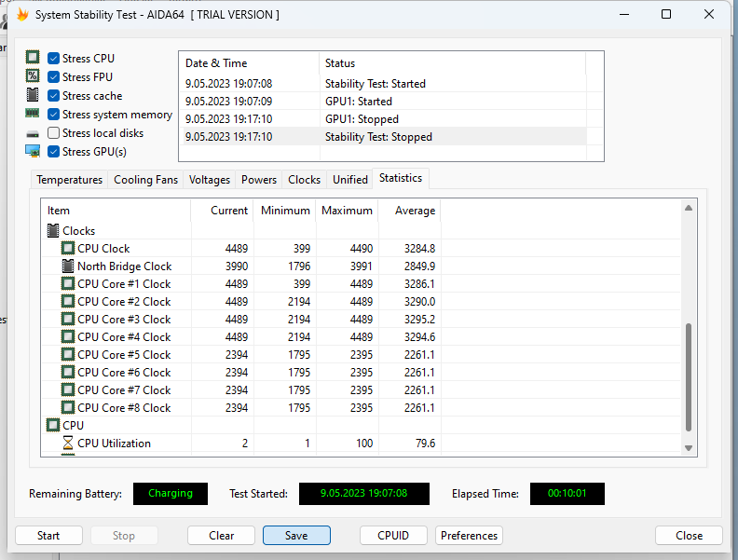Click the Charging battery status display
Screen dimensions: 738x560
point(171,494)
